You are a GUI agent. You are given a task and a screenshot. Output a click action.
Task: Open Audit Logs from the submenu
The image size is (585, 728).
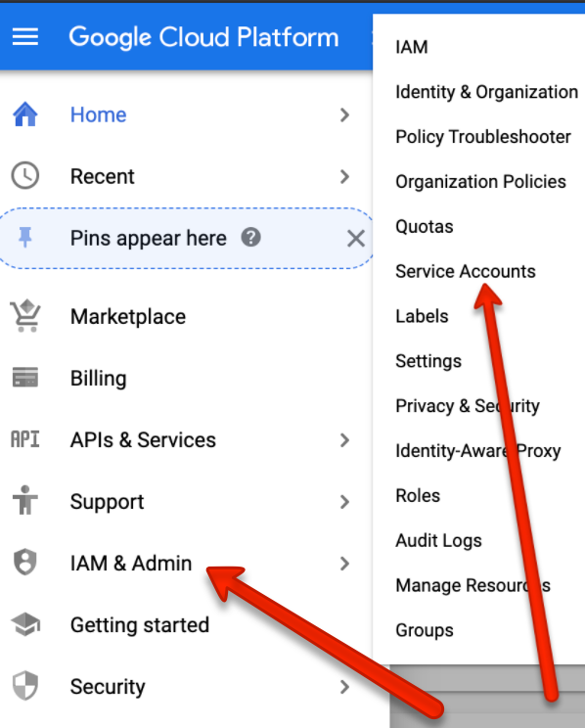(438, 541)
